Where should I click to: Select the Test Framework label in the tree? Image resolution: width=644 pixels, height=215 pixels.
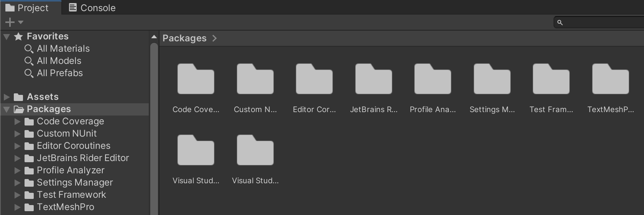tap(71, 195)
